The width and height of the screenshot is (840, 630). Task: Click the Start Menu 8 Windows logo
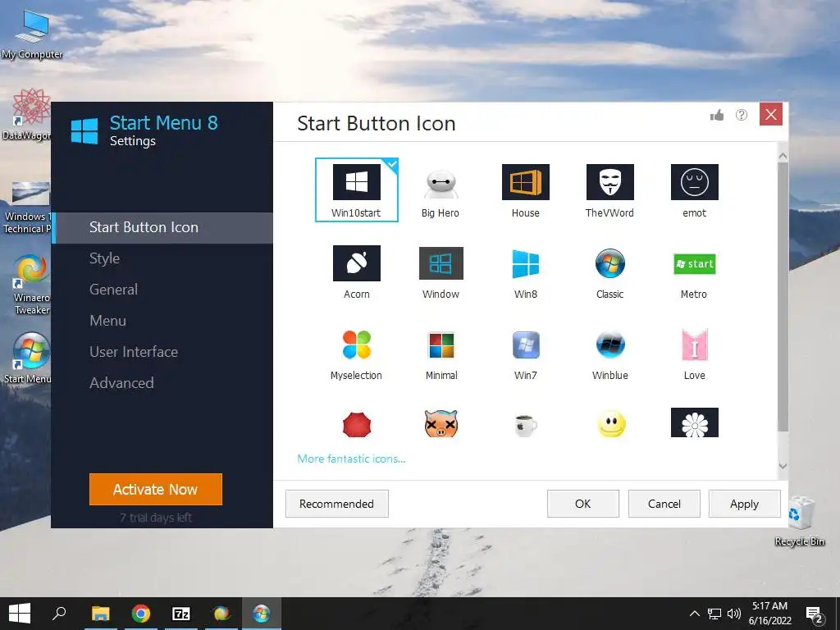pyautogui.click(x=84, y=131)
